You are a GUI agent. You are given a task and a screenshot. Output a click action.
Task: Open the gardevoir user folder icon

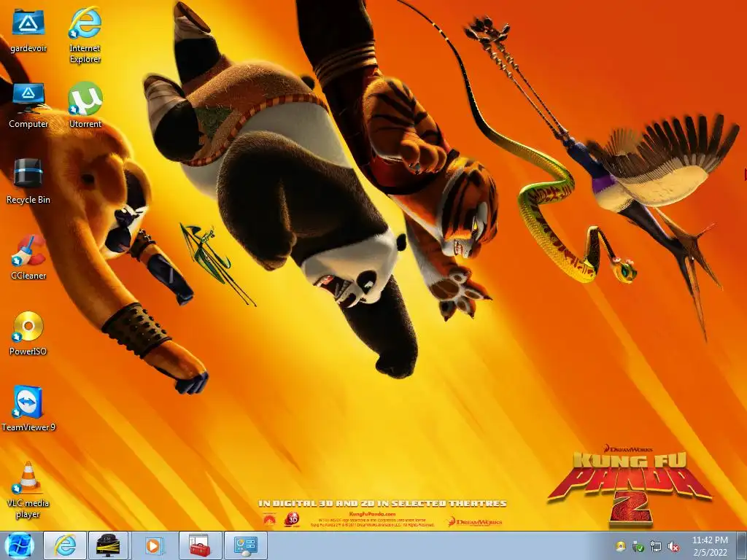pos(28,29)
